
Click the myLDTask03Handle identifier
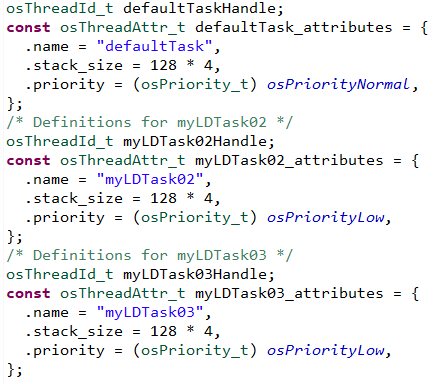coord(195,274)
